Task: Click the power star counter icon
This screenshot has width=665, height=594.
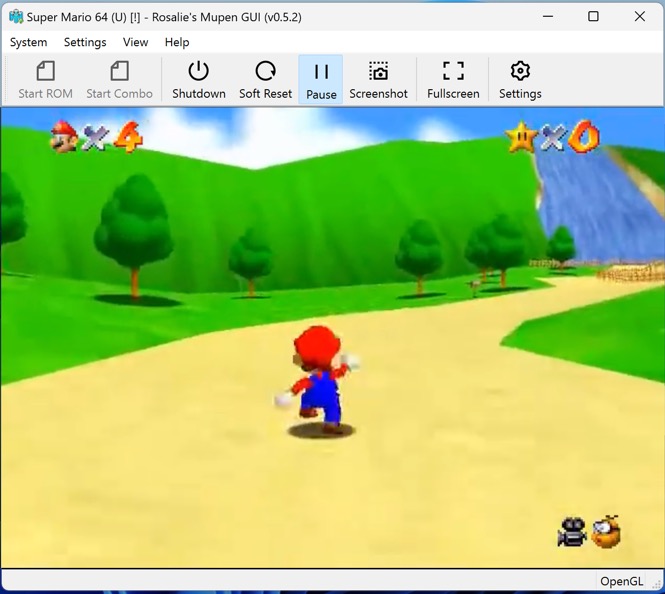Action: click(521, 137)
